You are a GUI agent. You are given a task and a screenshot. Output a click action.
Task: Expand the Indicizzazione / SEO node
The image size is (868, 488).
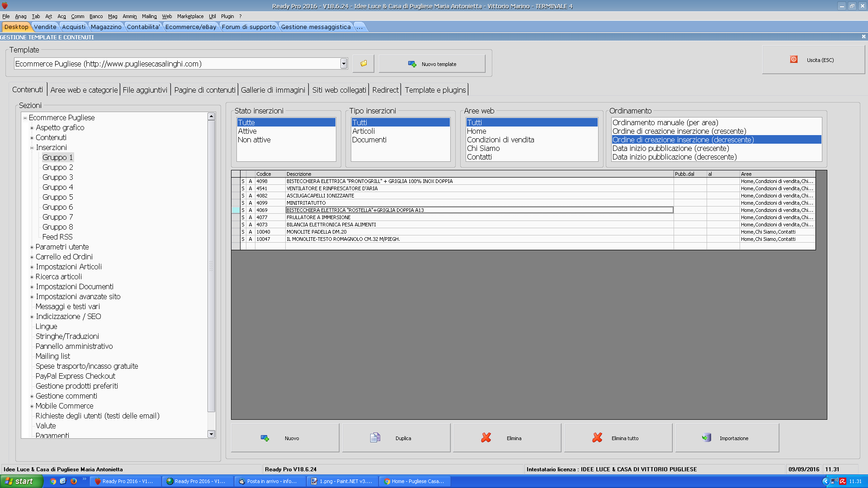pos(32,317)
